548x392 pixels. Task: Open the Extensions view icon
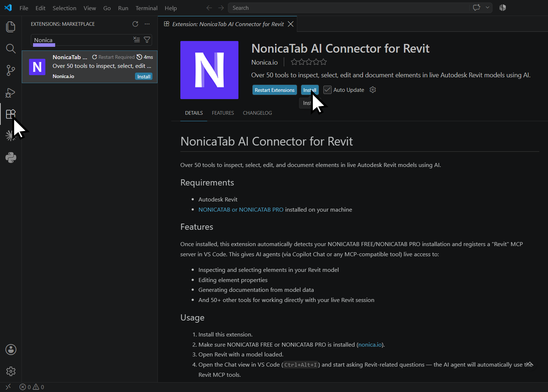pyautogui.click(x=11, y=114)
